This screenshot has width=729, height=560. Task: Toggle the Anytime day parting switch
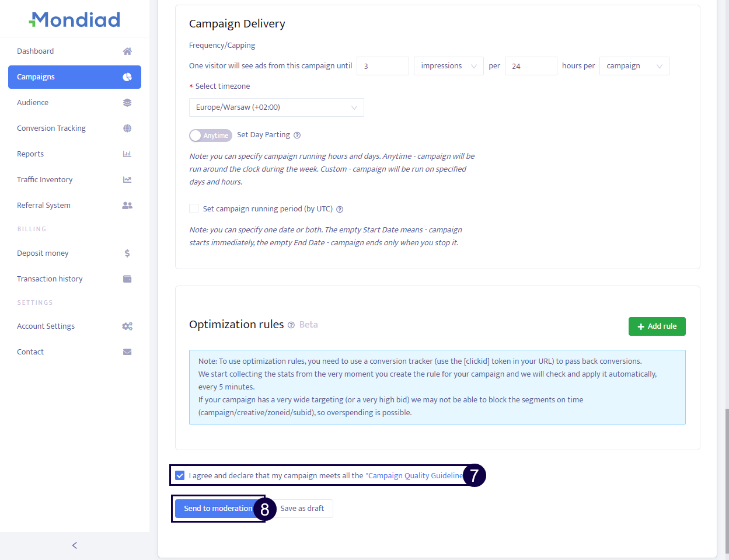coord(210,135)
